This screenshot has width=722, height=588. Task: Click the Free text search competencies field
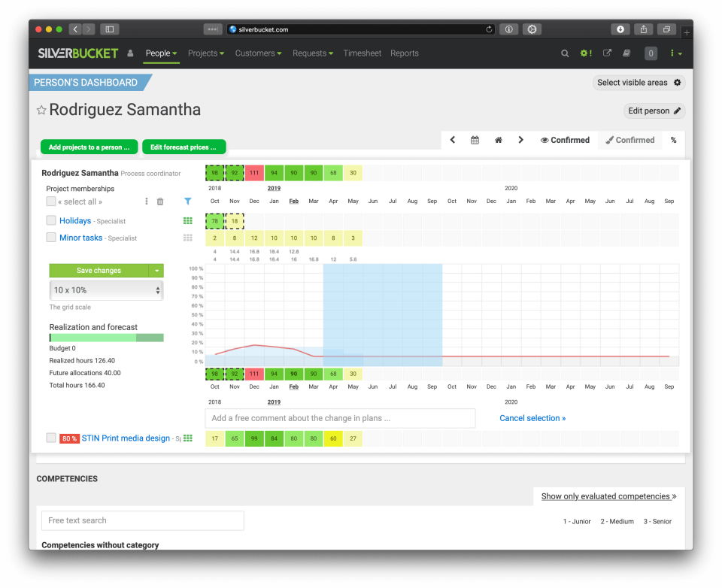pos(143,520)
